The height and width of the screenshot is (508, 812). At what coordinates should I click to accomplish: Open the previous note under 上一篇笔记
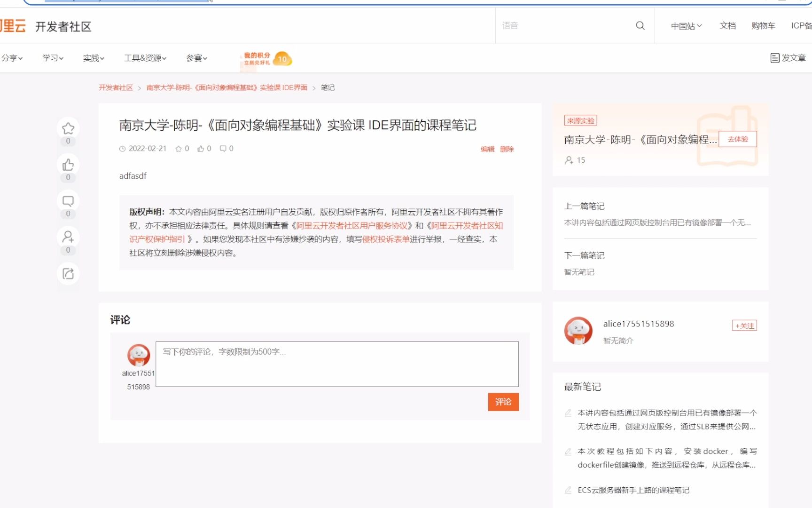coord(657,223)
